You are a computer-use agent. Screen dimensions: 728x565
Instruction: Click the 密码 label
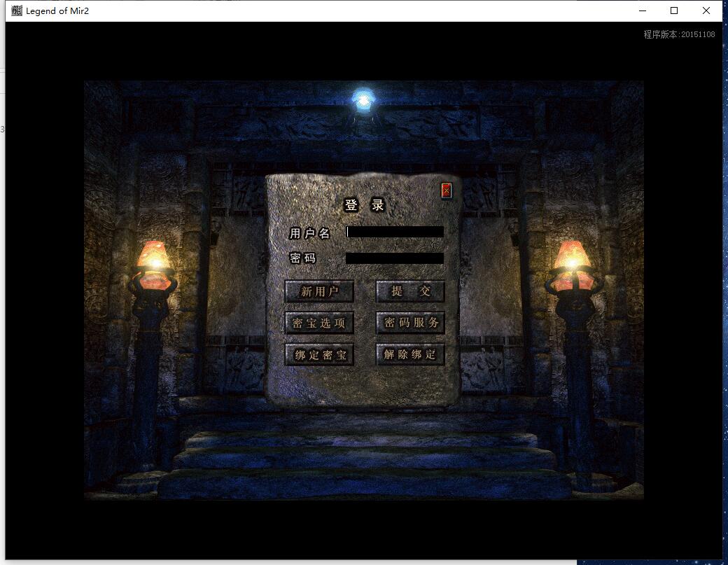click(302, 258)
